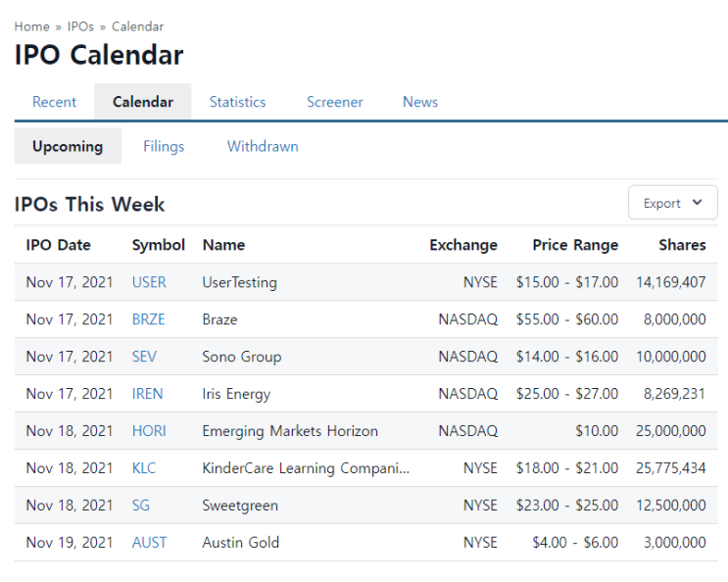Click the Calendar breadcrumb text
Screen dimensions: 728x582
coord(138,26)
